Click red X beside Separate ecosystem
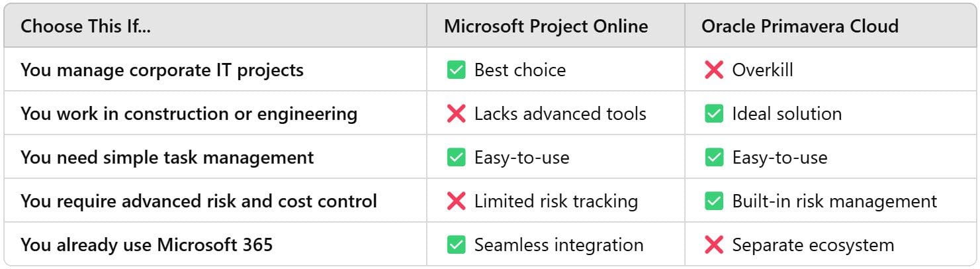The image size is (980, 269). [714, 244]
